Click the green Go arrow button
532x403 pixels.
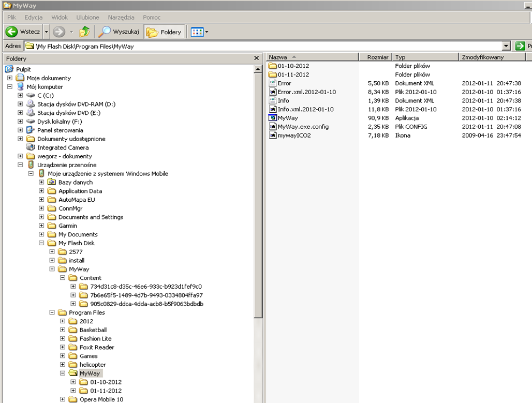pos(520,46)
